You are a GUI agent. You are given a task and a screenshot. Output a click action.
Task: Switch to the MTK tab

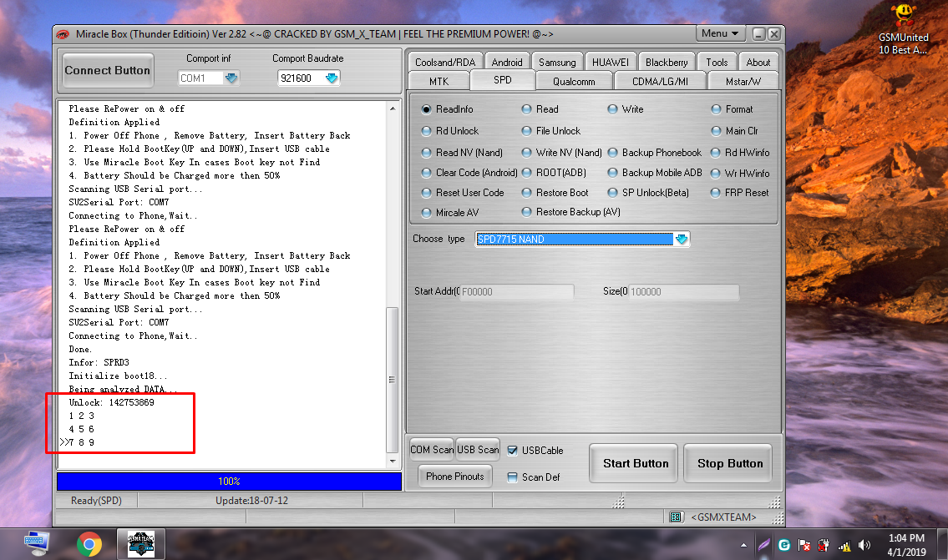[x=439, y=82]
